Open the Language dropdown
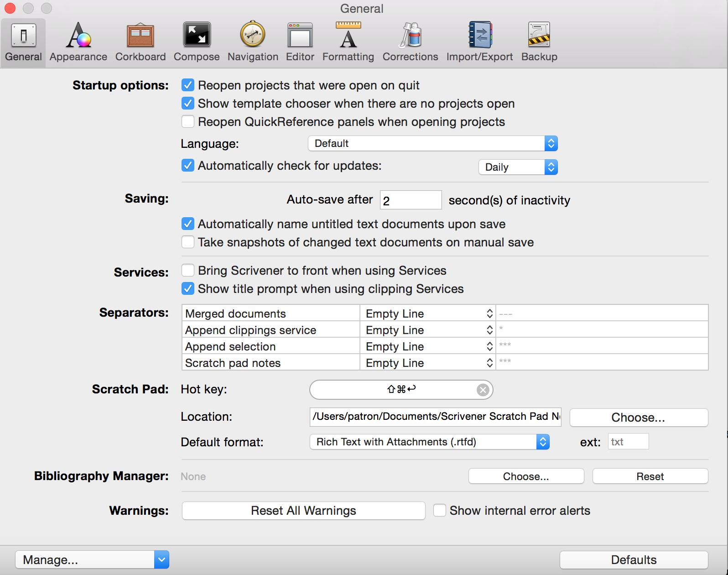Screen dimensions: 728x575 (432, 144)
